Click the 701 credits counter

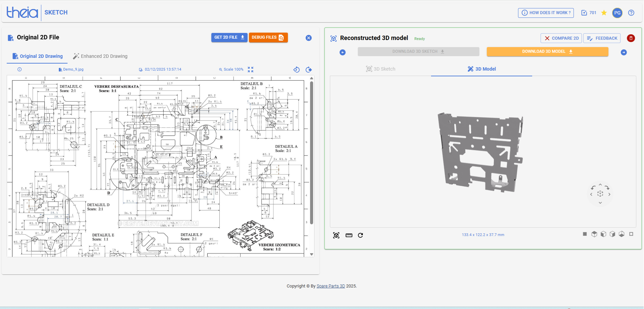pyautogui.click(x=589, y=13)
